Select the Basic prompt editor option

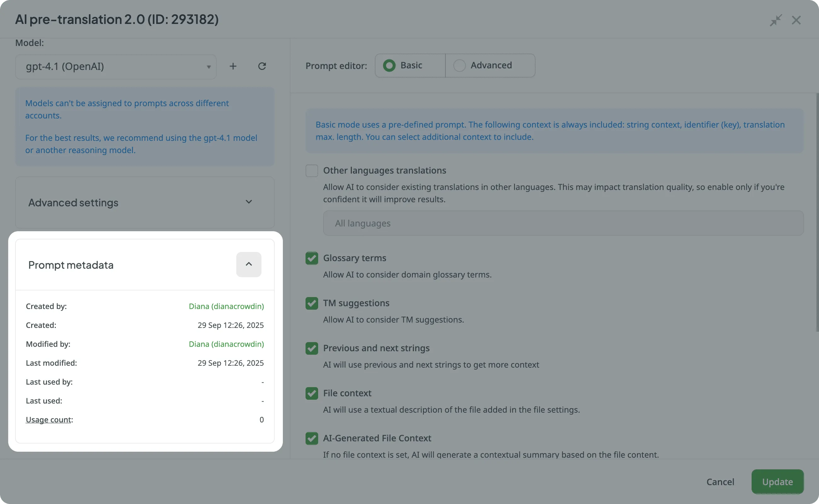point(389,66)
